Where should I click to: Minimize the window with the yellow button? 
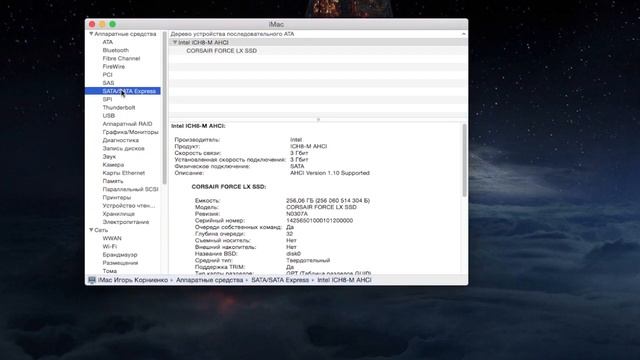pos(102,24)
